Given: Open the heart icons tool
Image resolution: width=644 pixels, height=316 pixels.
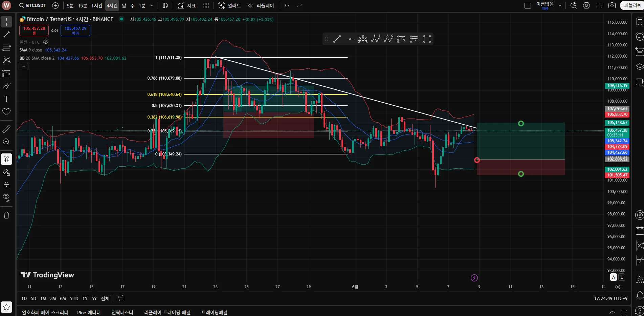Looking at the screenshot, I should [6, 112].
